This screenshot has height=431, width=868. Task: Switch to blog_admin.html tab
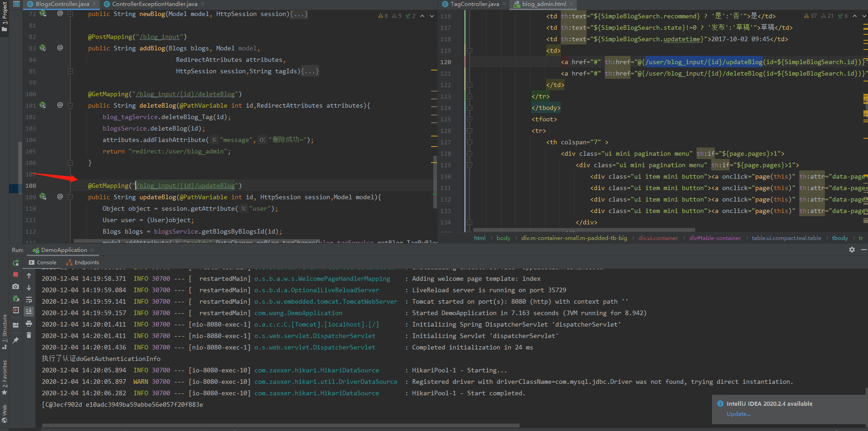tap(544, 4)
